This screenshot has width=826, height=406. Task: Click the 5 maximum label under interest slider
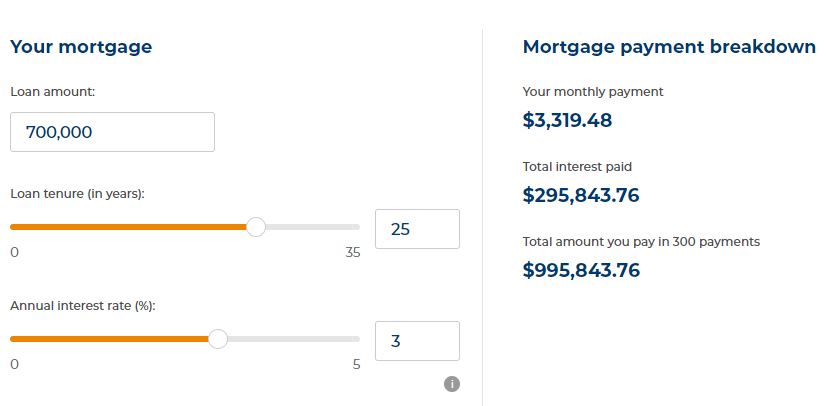pyautogui.click(x=357, y=364)
